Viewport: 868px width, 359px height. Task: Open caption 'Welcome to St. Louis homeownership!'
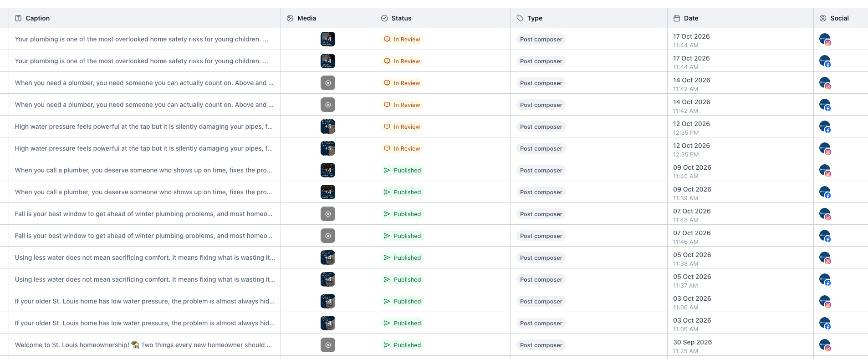click(72, 345)
